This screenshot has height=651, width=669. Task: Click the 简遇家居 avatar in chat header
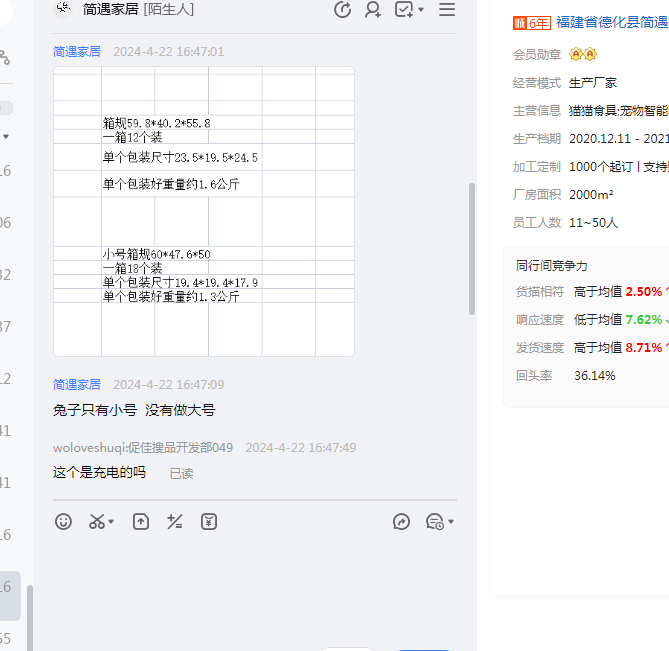coord(63,9)
